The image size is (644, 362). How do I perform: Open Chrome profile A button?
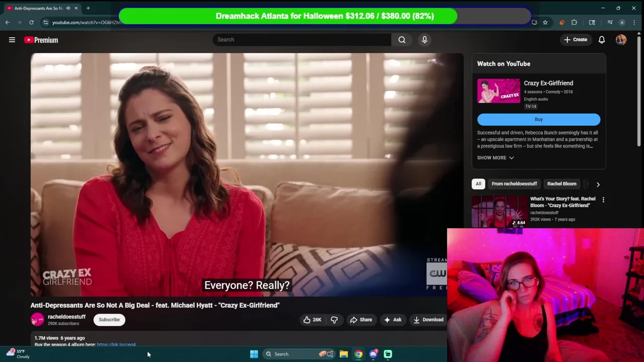click(x=622, y=22)
